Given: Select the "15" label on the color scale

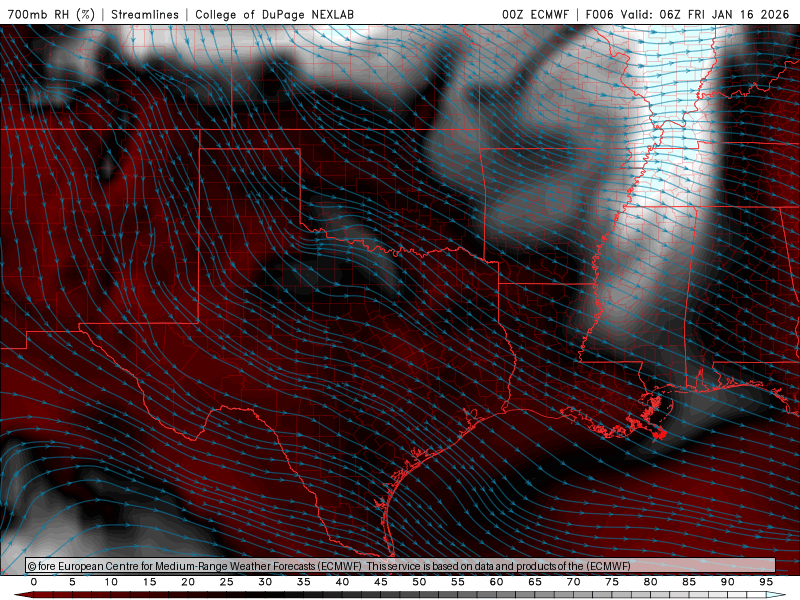Looking at the screenshot, I should pos(149,582).
